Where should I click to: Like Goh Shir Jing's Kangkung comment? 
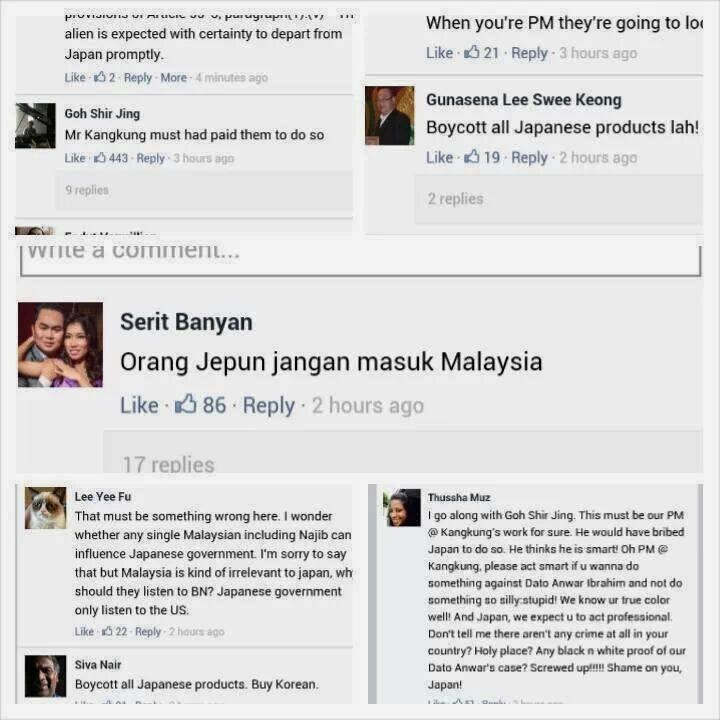[75, 158]
